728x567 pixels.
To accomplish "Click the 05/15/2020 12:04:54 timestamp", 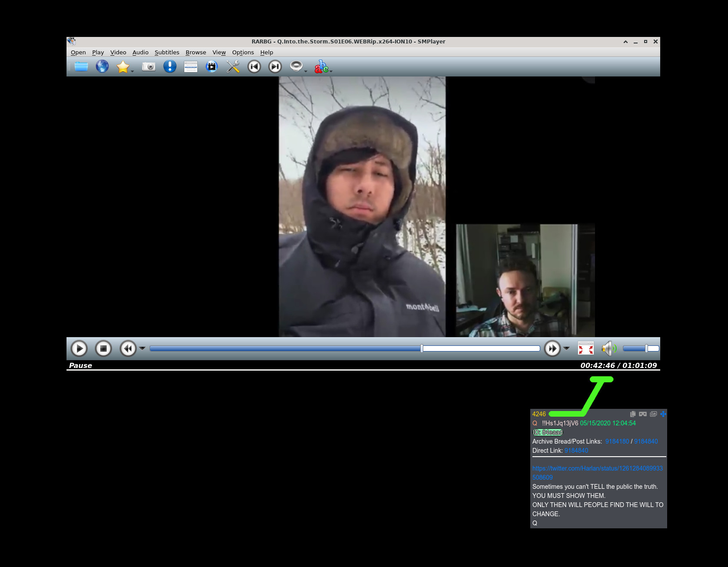I will point(608,423).
